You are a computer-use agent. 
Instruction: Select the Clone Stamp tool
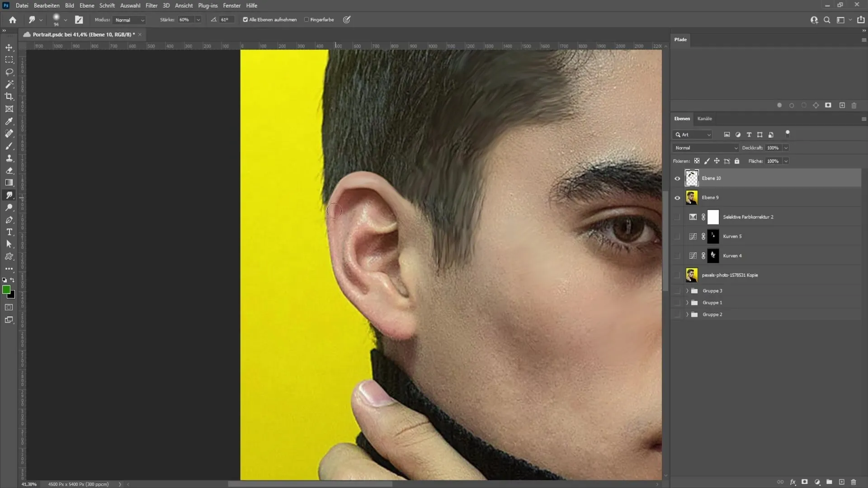[9, 157]
